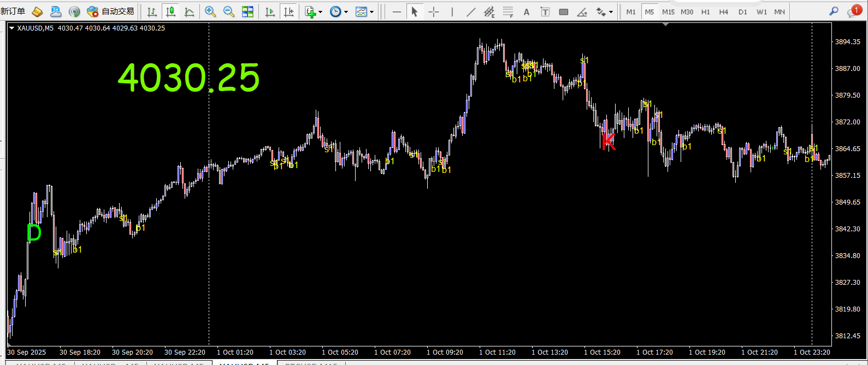Select the trendline drawing tool

471,11
